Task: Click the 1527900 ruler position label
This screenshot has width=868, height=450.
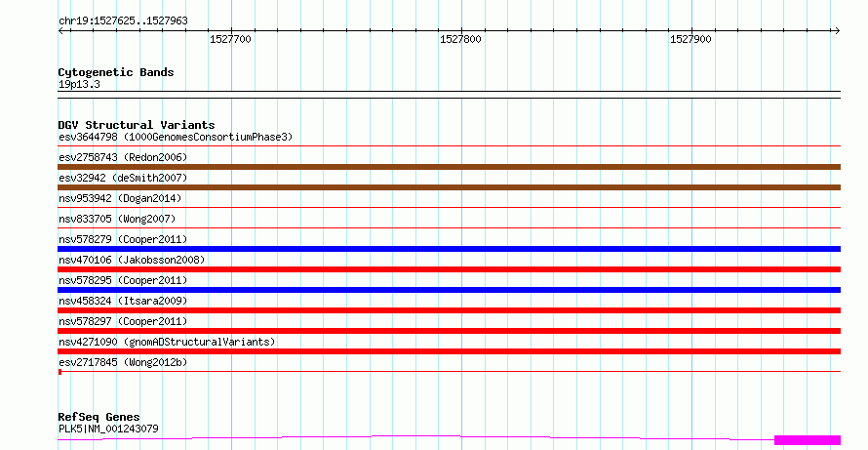Action: click(690, 39)
